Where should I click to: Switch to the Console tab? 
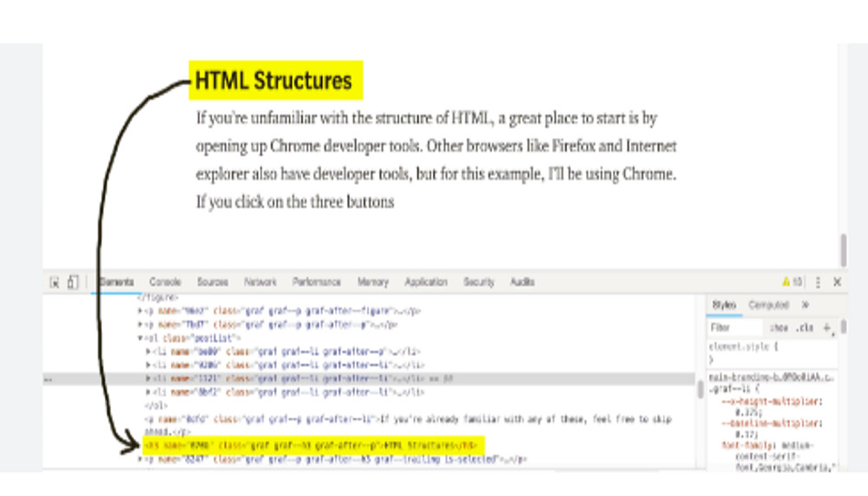[x=165, y=282]
